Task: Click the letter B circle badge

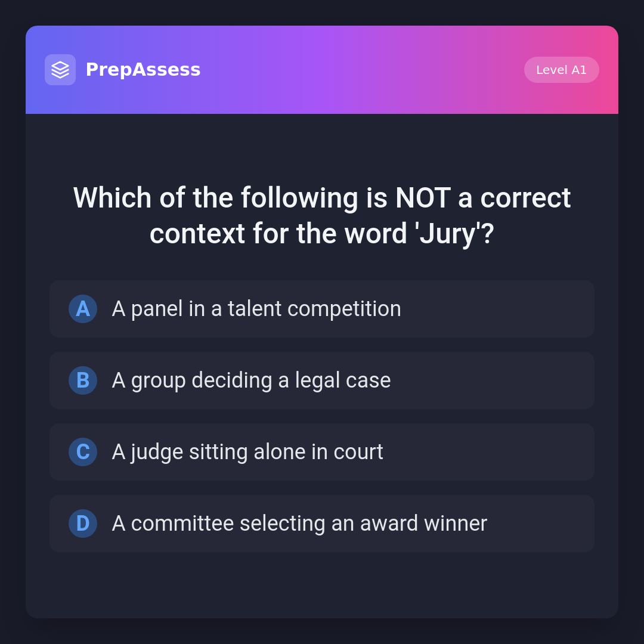Action: point(83,380)
